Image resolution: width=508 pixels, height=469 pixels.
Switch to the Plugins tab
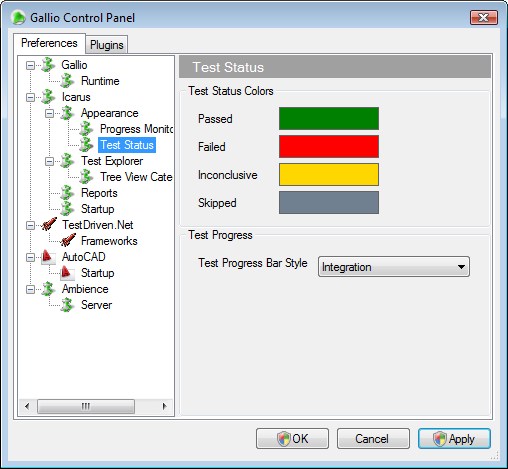click(107, 45)
